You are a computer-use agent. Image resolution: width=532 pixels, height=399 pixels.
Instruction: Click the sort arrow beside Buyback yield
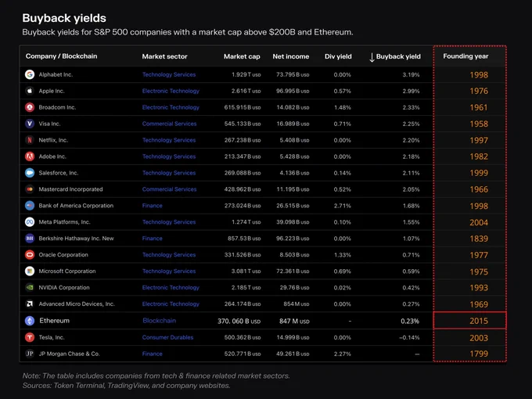[x=372, y=57]
